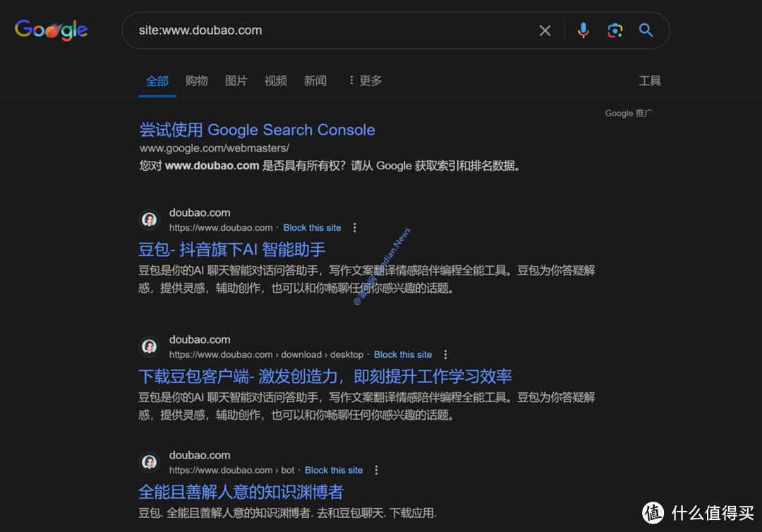Click favicon of the download desktop result
This screenshot has width=762, height=532.
point(149,346)
